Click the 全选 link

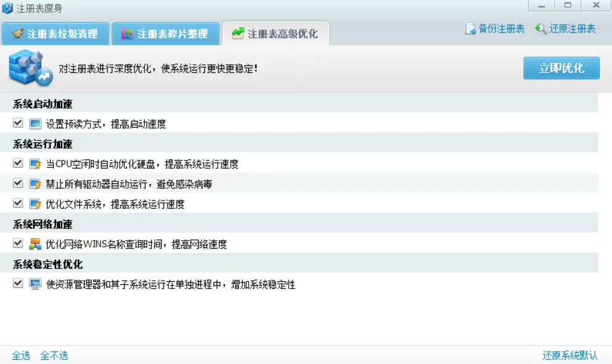(20, 355)
